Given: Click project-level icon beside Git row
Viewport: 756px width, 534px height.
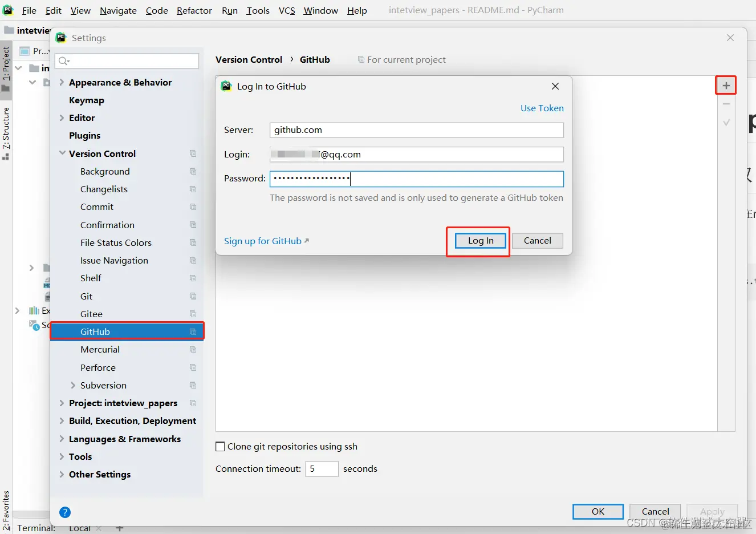Looking at the screenshot, I should tap(193, 296).
